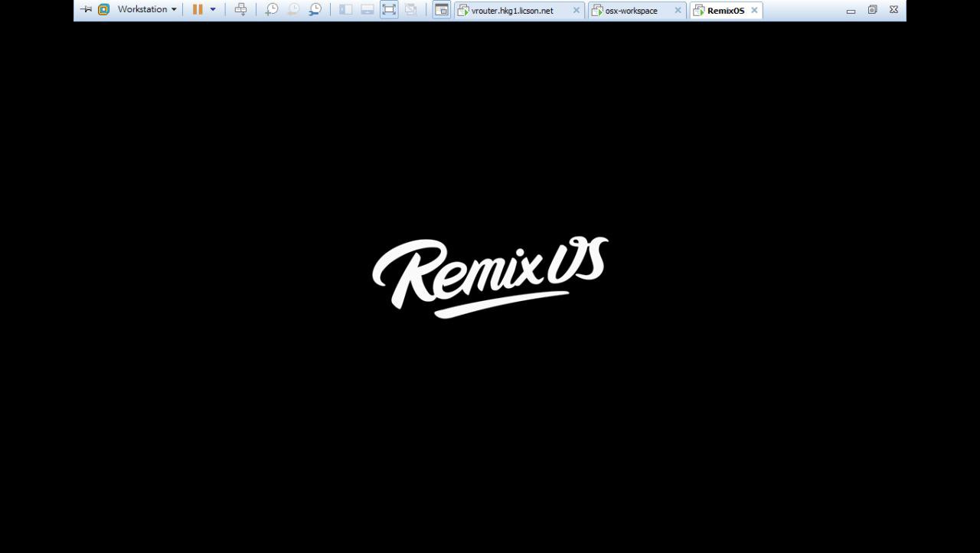Toggle the thumbnail bar view

tap(367, 9)
